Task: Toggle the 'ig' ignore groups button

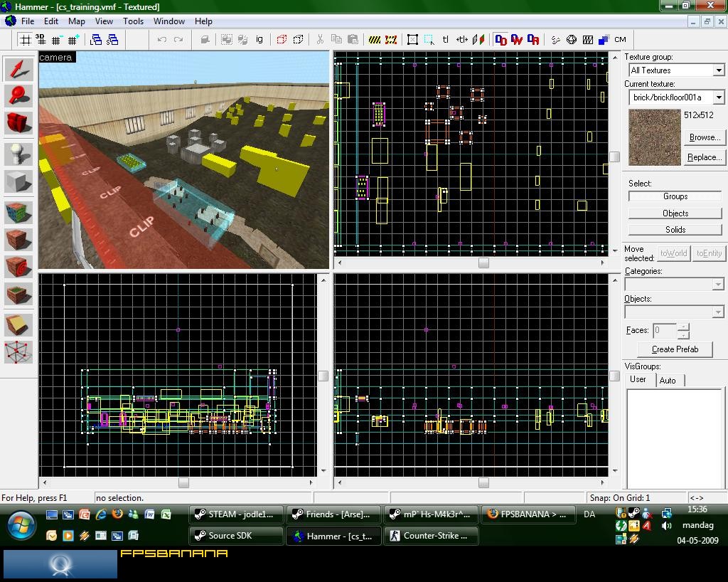Action: (259, 40)
